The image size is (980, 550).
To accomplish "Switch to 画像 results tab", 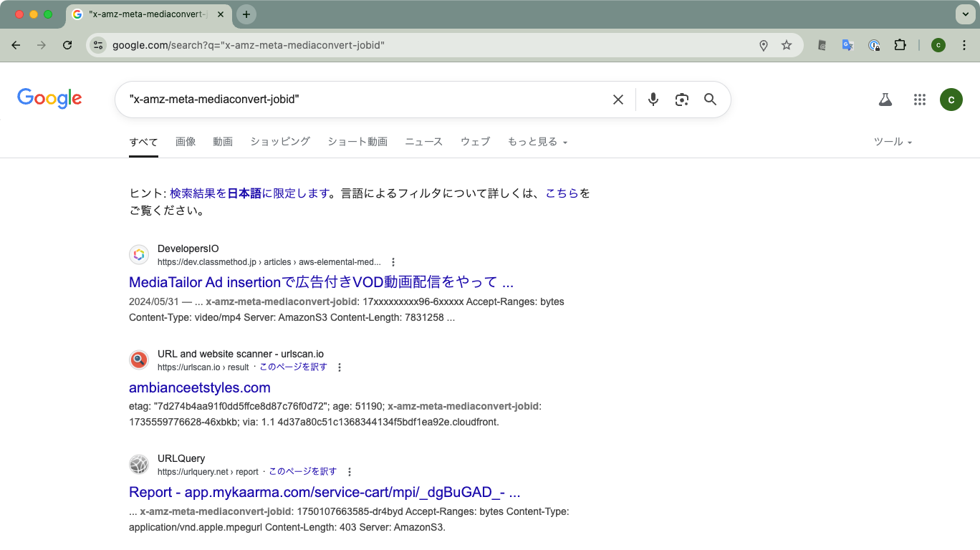I will click(x=186, y=142).
